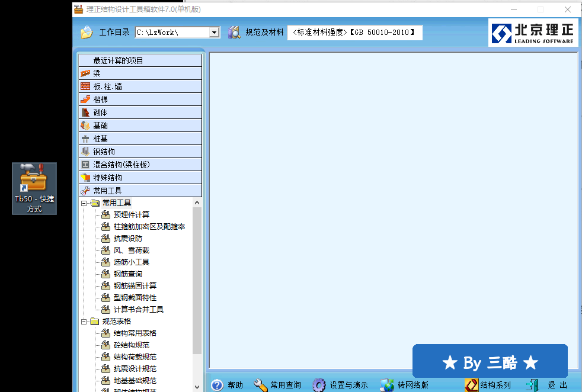Click the 混合结构(梁柱板) icon
582x392 pixels.
pyautogui.click(x=85, y=165)
